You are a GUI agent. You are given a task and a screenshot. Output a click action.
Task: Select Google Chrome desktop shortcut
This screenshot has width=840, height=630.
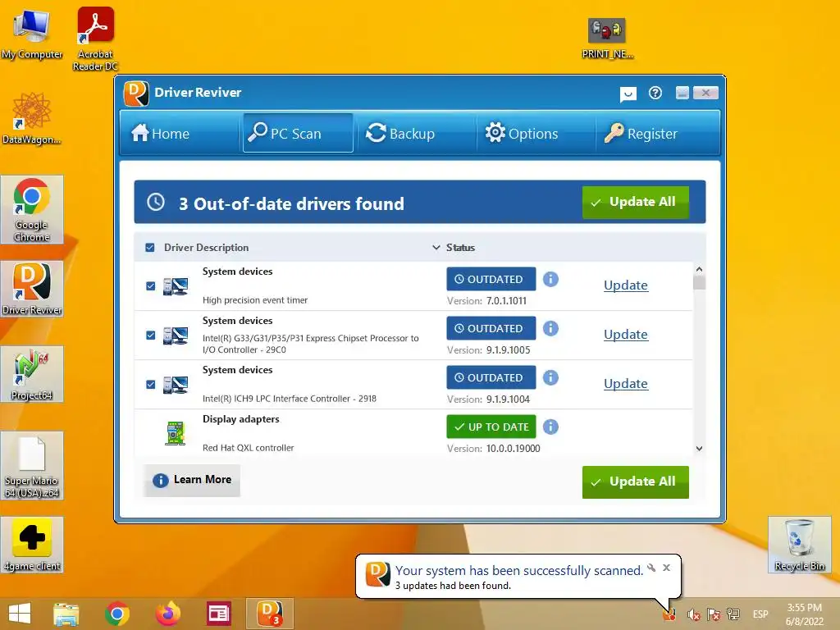click(32, 209)
